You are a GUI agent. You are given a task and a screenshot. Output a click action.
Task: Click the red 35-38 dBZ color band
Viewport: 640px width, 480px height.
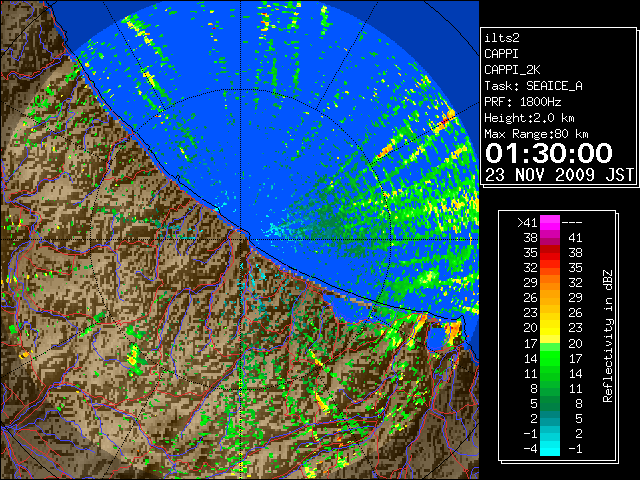(x=550, y=253)
